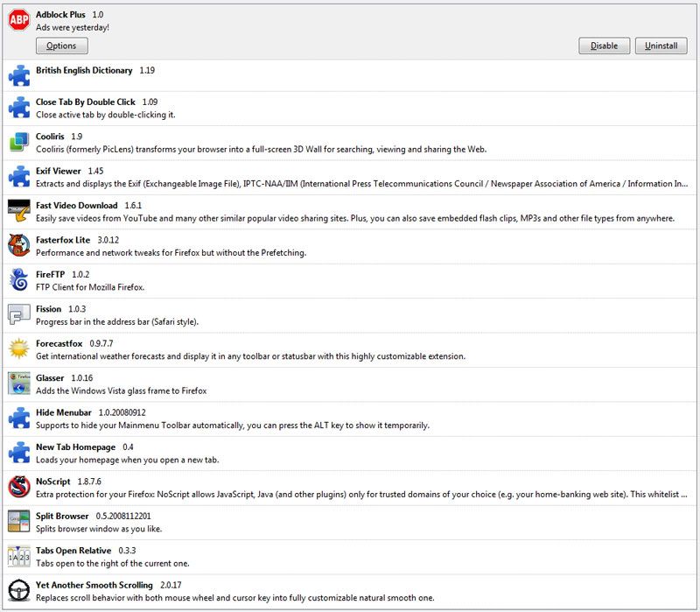The width and height of the screenshot is (700, 612).
Task: Click Hide Menubar version 1.0.20080912
Action: (122, 412)
